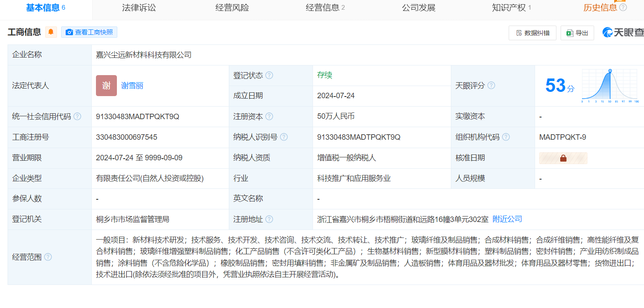644x308 pixels.
Task: Click help icon next to 注册地址
Action: tap(269, 219)
